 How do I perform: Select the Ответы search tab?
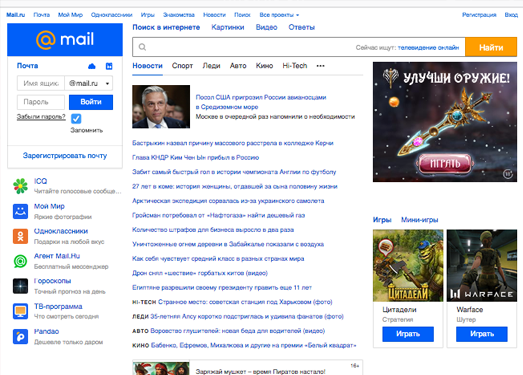pos(302,27)
